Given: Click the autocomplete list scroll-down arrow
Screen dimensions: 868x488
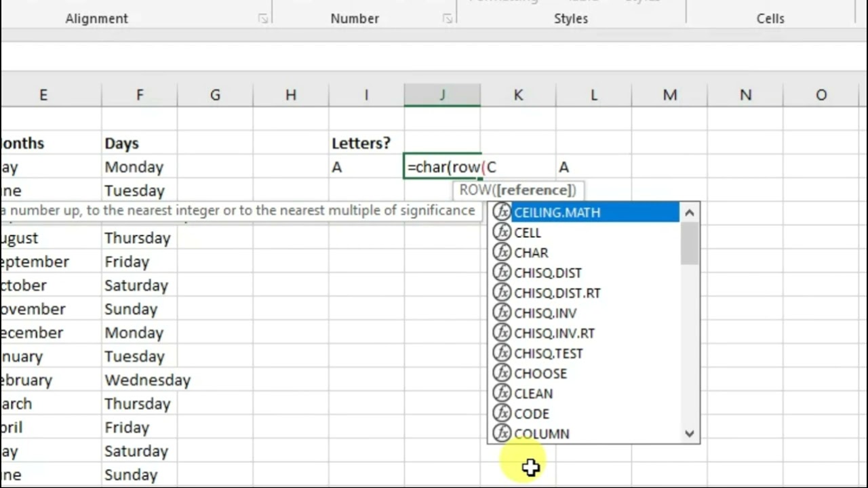Looking at the screenshot, I should [x=690, y=434].
